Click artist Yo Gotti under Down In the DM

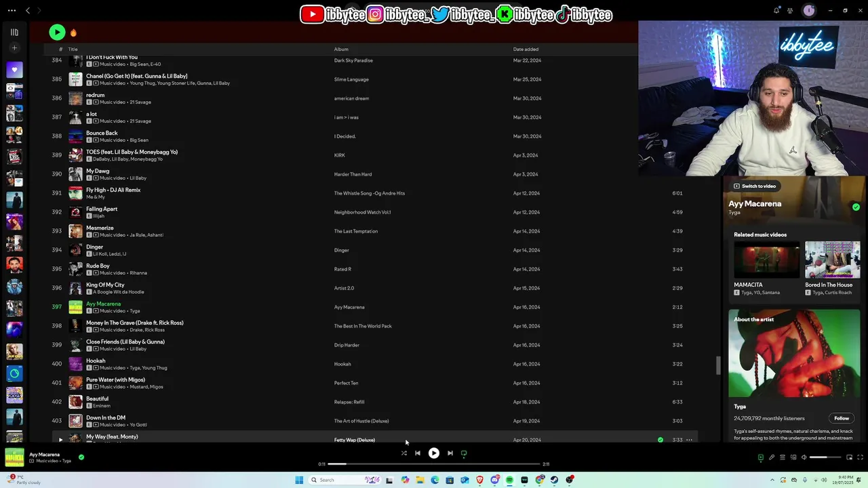point(138,425)
